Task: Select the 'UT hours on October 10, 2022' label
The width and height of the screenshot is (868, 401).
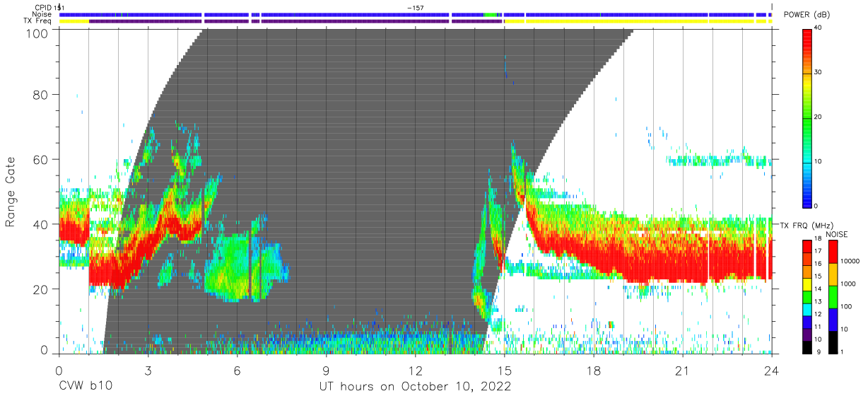Action: [x=415, y=387]
